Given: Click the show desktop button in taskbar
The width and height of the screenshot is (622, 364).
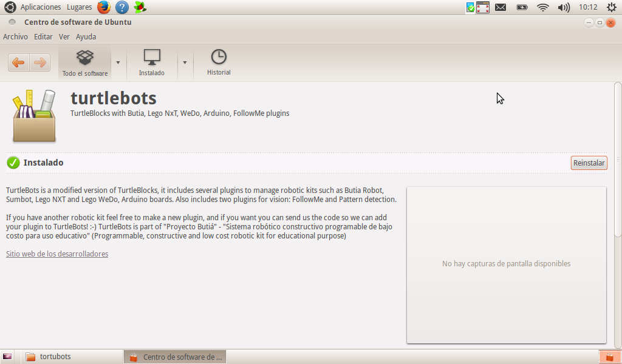Looking at the screenshot, I should pos(7,357).
